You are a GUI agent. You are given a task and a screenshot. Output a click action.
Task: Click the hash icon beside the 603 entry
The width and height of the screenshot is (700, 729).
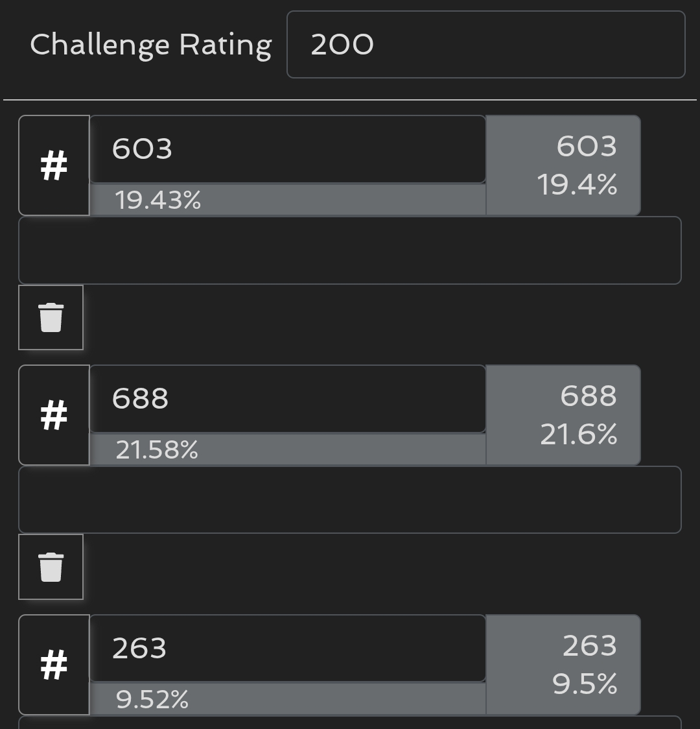[x=54, y=165]
